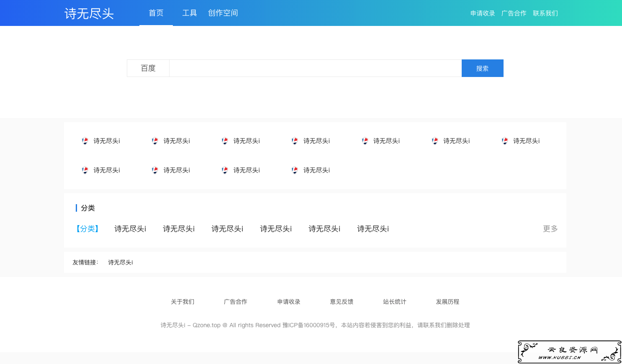Screen dimensions: 622x364
Task: Open the sixth site icon in the top row
Action: tap(435, 141)
